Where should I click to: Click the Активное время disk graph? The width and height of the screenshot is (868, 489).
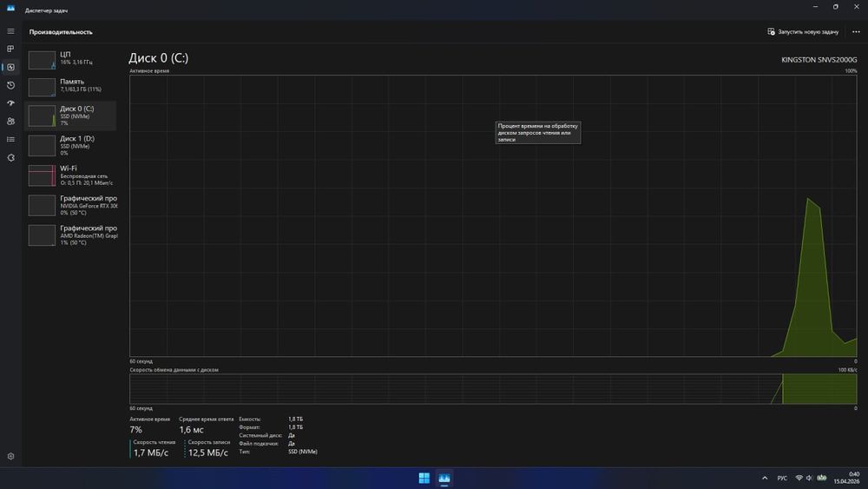pyautogui.click(x=493, y=216)
